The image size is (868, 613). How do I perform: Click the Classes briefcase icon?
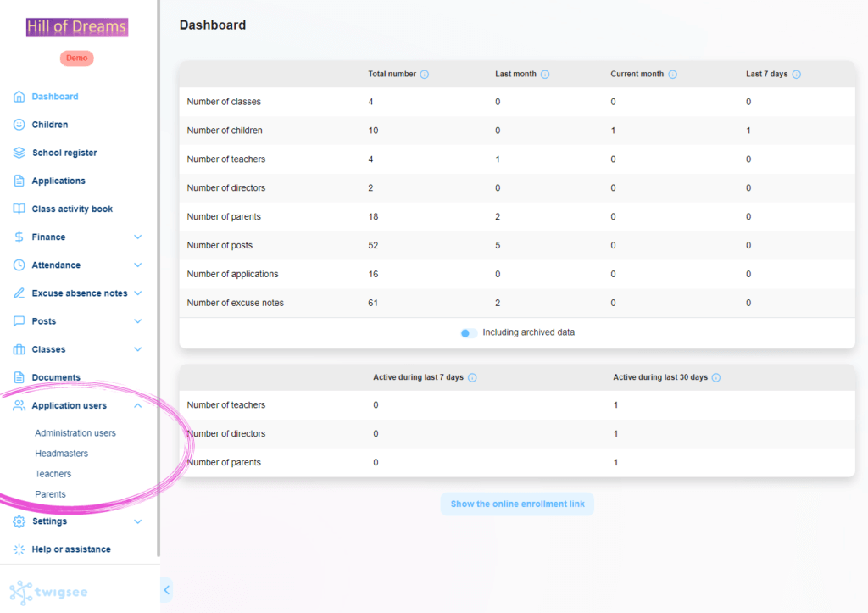[19, 349]
